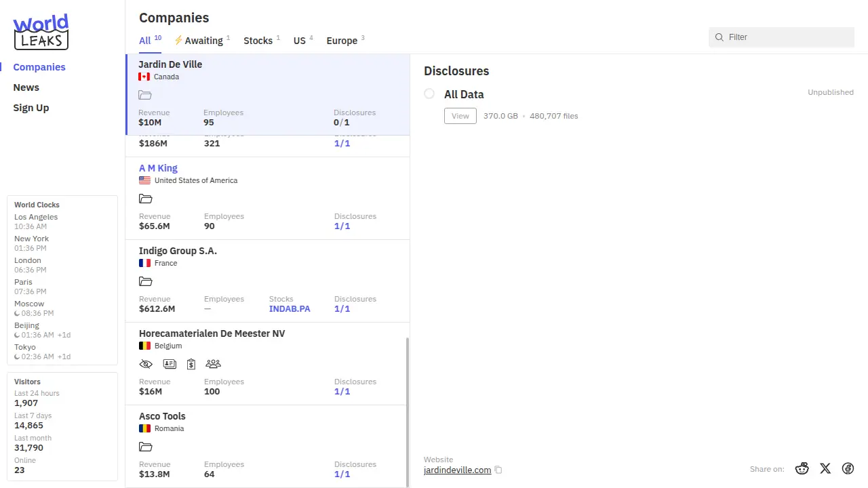Go to the News page

point(26,87)
